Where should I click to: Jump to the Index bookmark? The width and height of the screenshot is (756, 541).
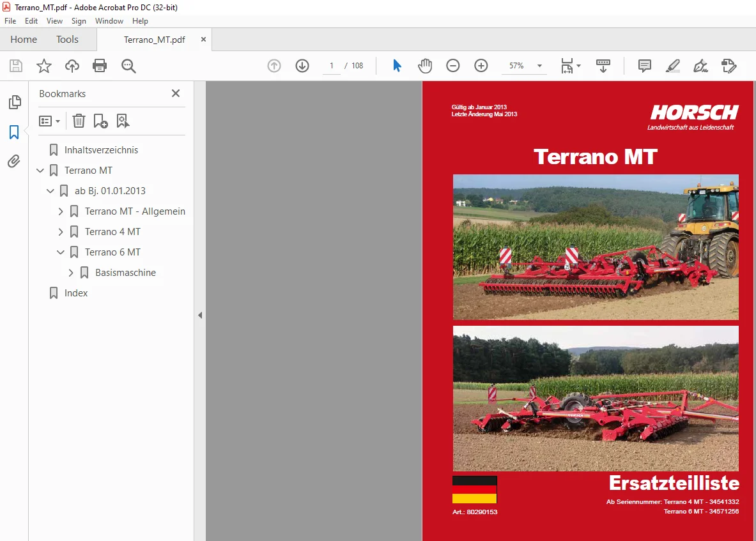76,293
